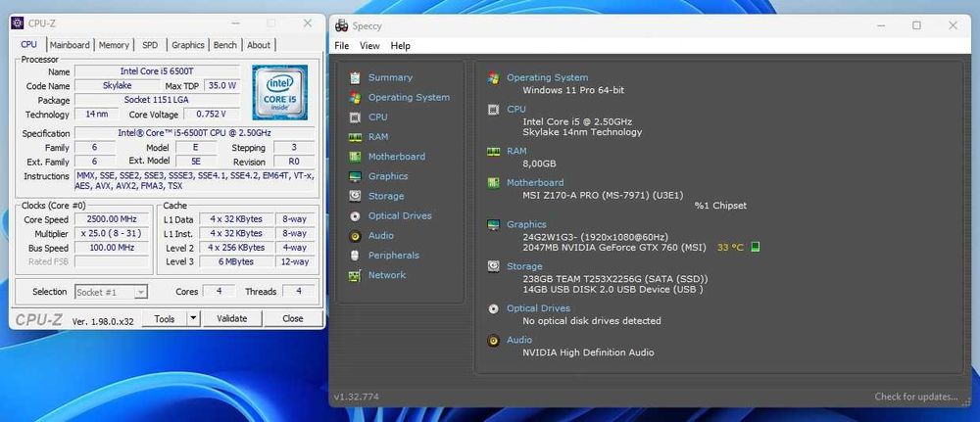The width and height of the screenshot is (980, 422).
Task: Open the Audio heading link in summary
Action: pos(519,340)
